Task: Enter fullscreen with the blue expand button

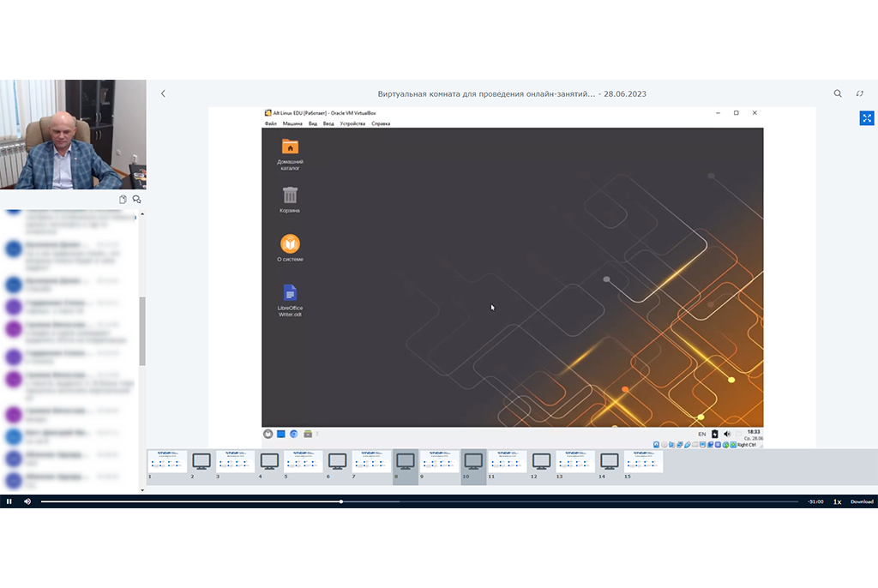Action: click(867, 118)
